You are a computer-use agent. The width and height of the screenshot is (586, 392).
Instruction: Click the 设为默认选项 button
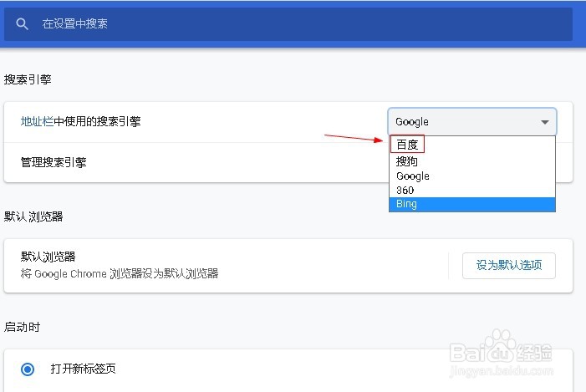pos(508,265)
